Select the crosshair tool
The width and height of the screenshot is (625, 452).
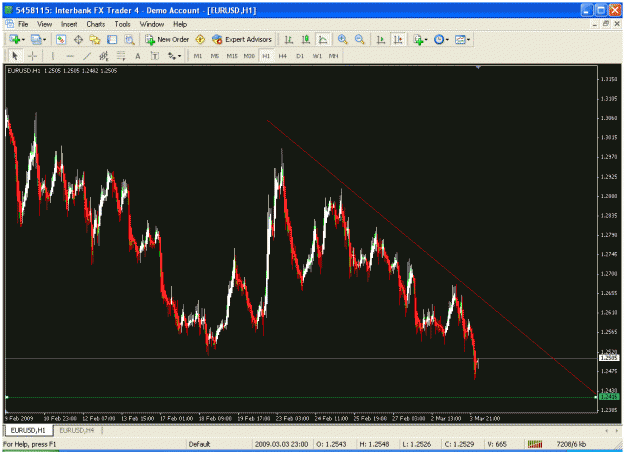point(32,56)
